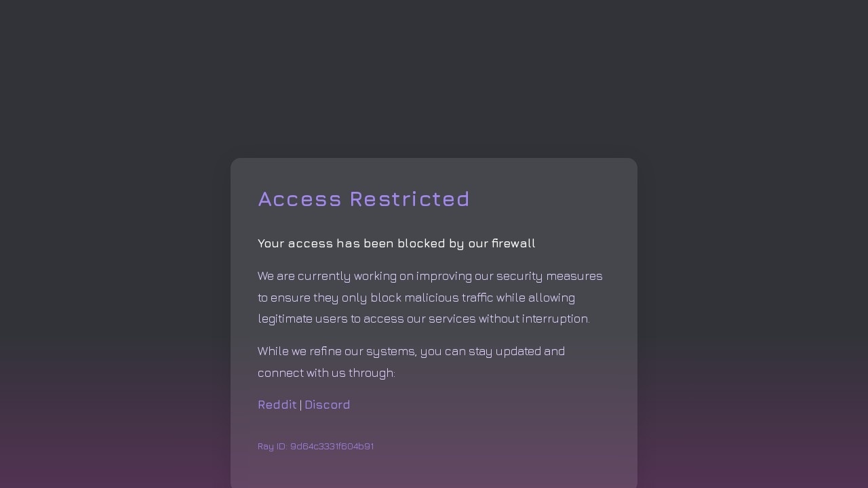The width and height of the screenshot is (868, 488).
Task: Click the line starting with legitimate users
Action: click(x=424, y=319)
